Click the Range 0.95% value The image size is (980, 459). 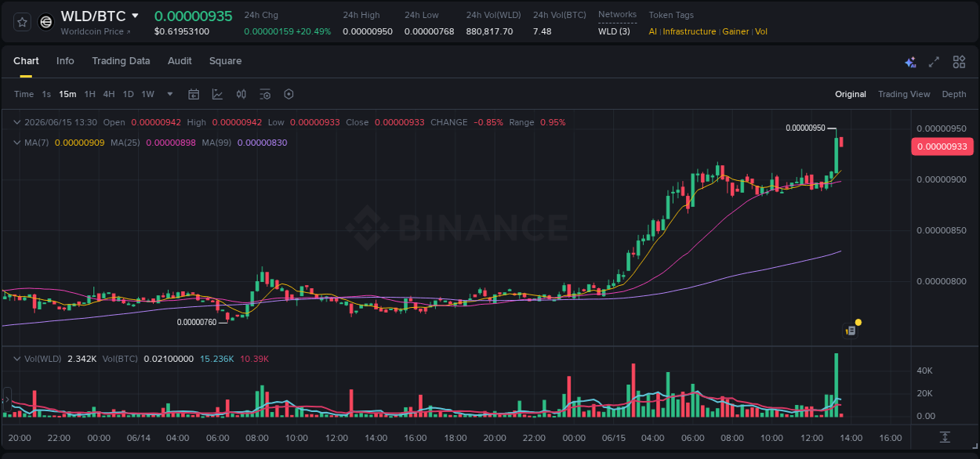553,122
